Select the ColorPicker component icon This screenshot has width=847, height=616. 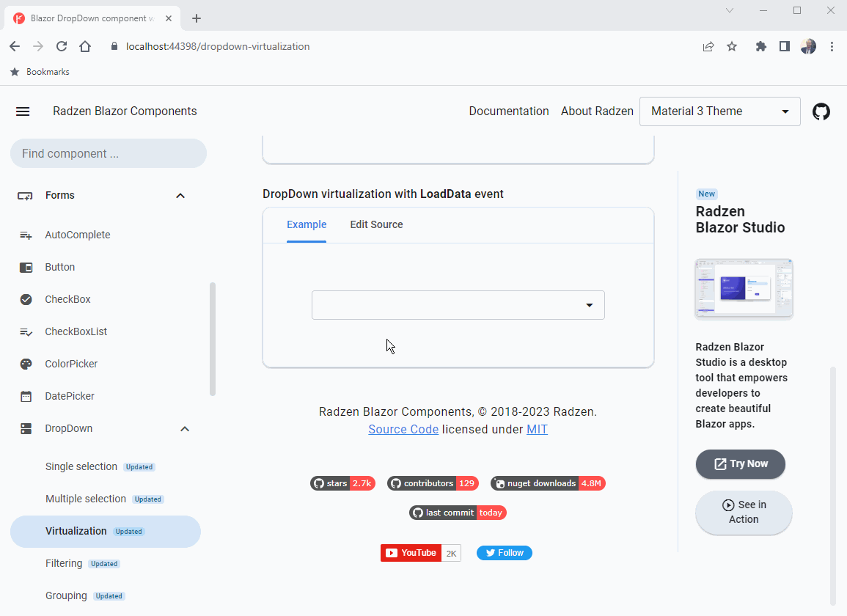(x=26, y=364)
